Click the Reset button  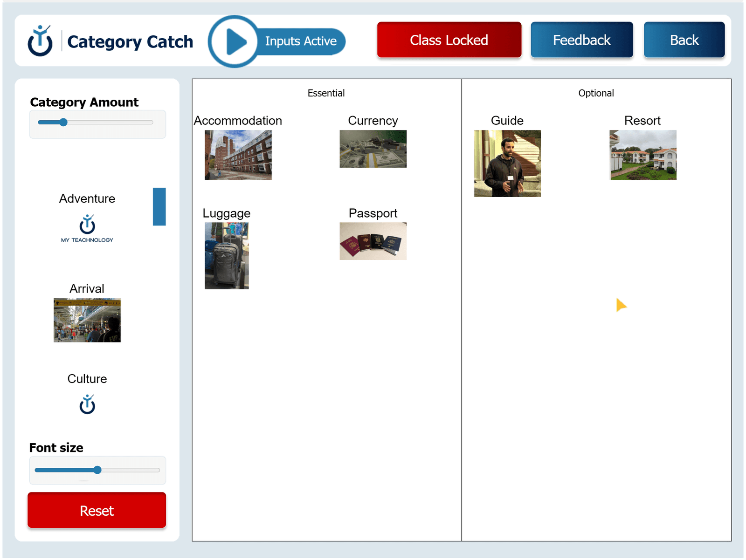pos(97,511)
